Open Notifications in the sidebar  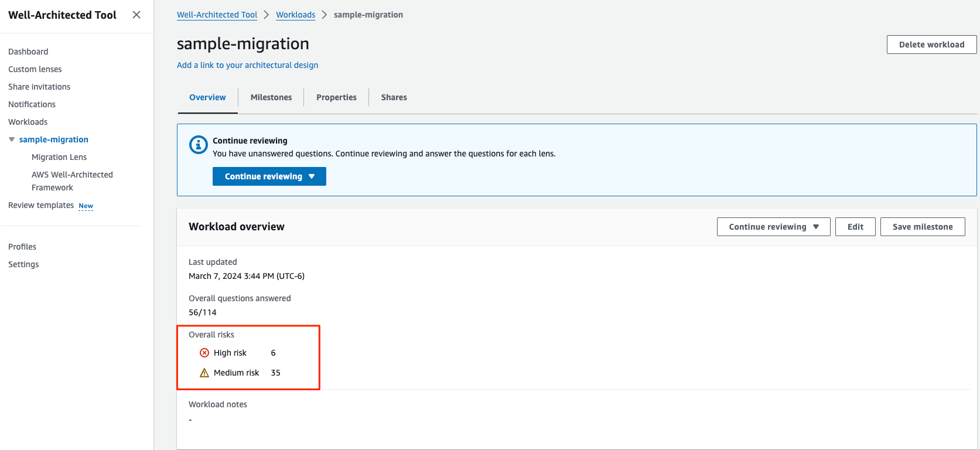pos(32,104)
